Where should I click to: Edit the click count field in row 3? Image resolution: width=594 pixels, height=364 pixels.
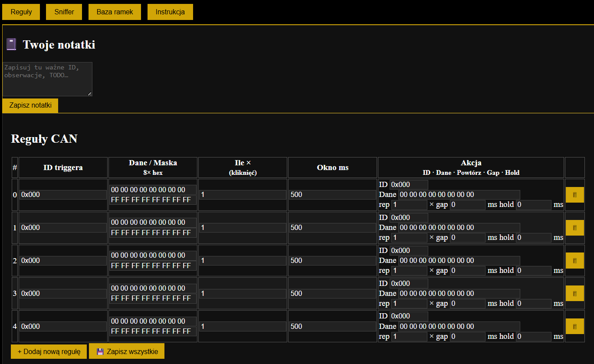tap(243, 294)
